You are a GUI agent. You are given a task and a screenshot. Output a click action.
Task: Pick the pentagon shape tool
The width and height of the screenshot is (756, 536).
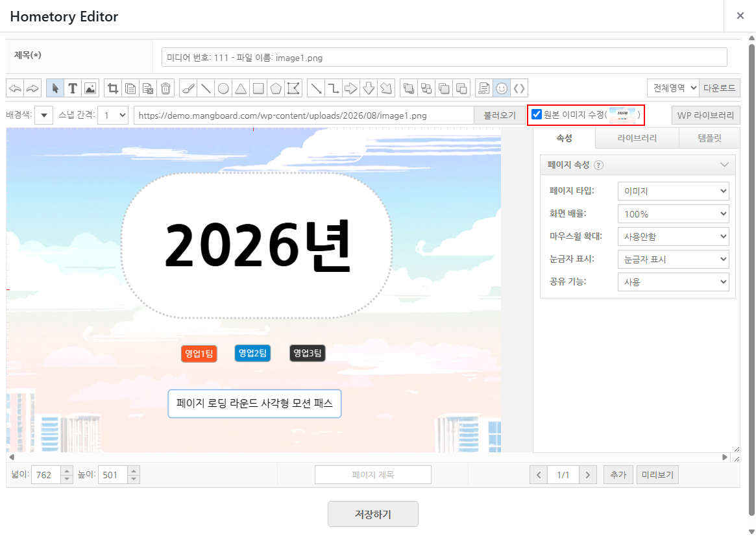pos(276,88)
